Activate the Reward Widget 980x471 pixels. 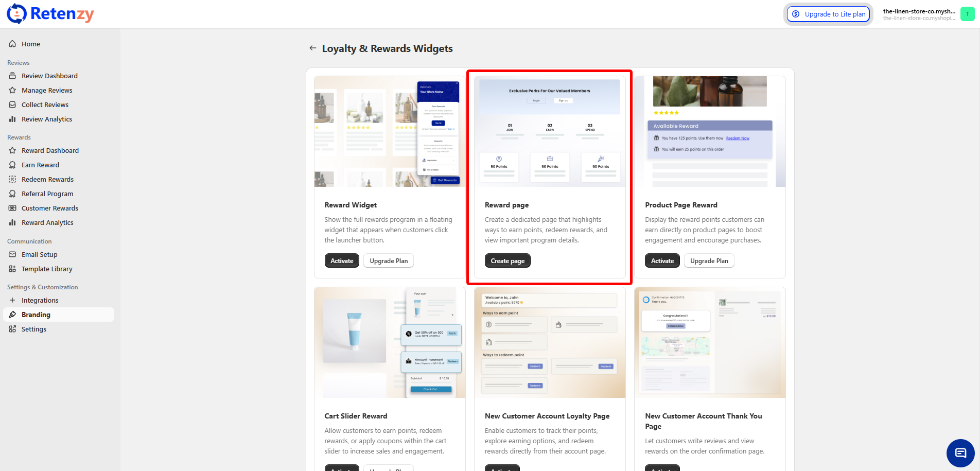click(x=342, y=261)
